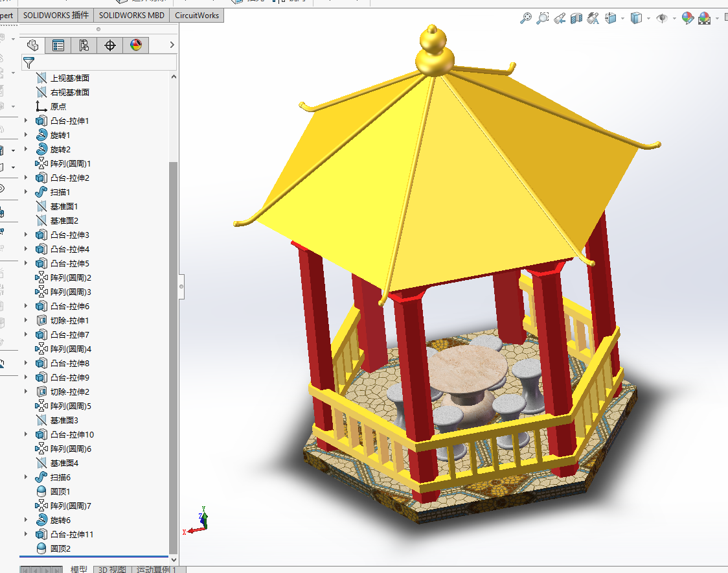Open the 运动算例 1 bottom tab
The height and width of the screenshot is (573, 728).
[x=157, y=569]
